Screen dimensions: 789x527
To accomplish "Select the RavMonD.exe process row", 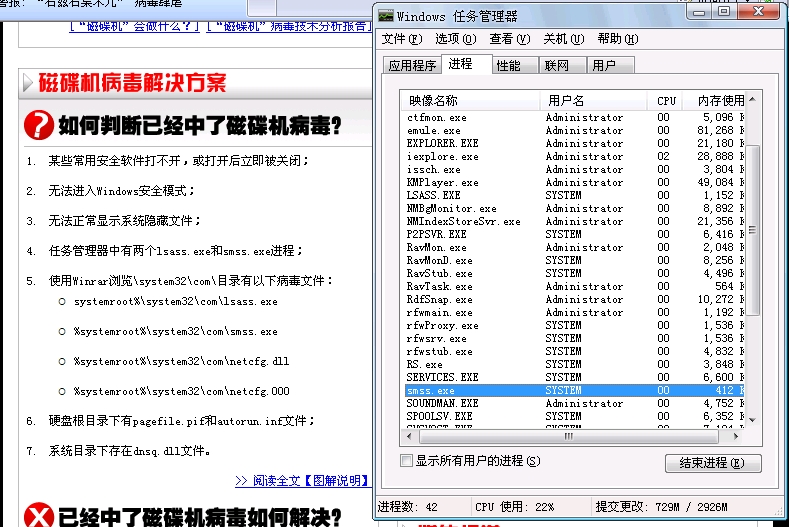I will (x=574, y=260).
